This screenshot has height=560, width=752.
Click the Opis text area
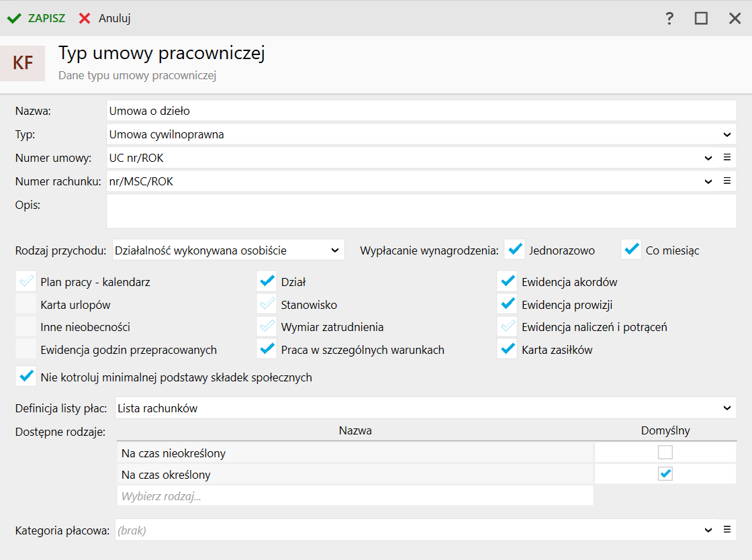pos(421,212)
